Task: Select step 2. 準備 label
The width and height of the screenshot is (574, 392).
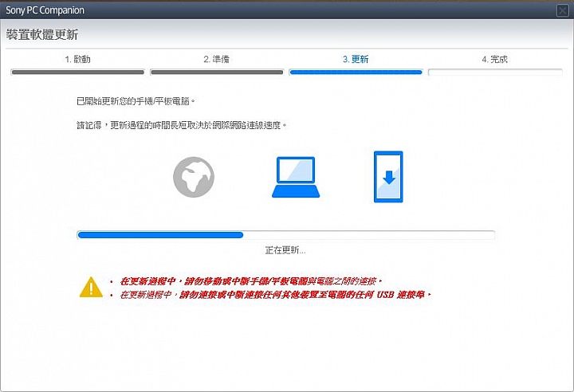Action: [x=216, y=59]
